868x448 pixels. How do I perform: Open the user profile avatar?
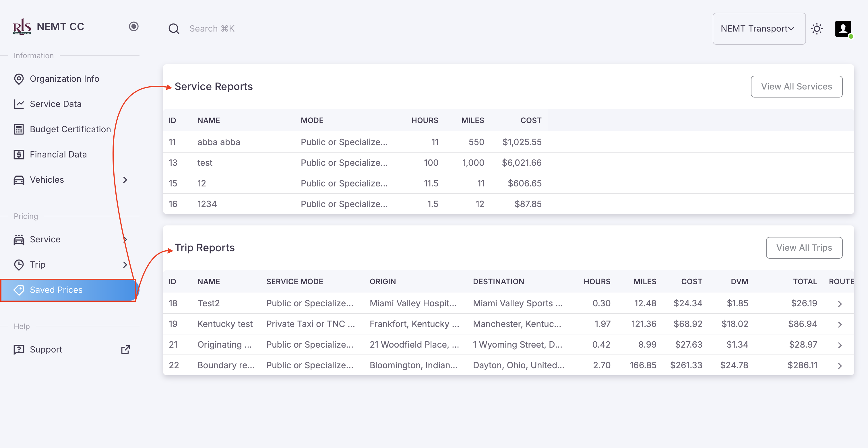pyautogui.click(x=843, y=29)
